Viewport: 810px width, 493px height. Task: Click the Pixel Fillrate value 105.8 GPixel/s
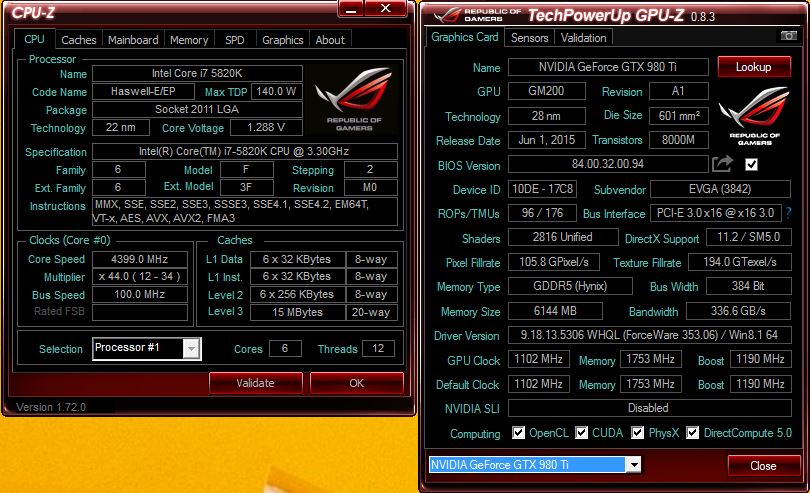click(554, 262)
